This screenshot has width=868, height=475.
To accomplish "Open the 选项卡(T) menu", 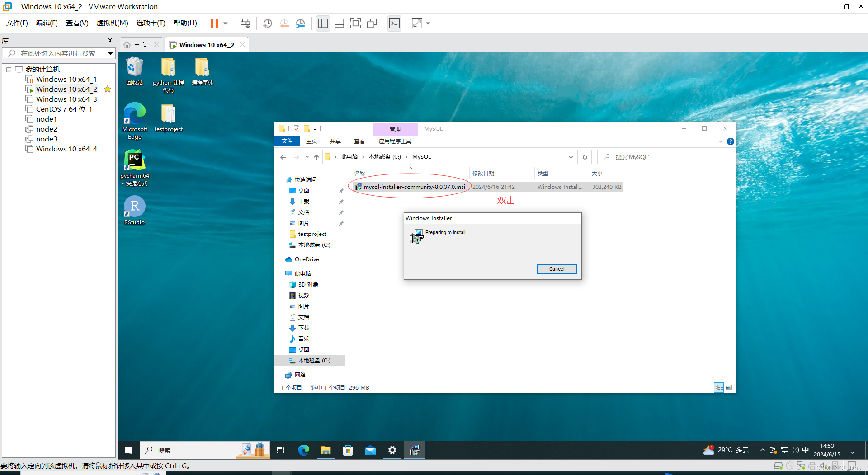I will click(x=151, y=23).
